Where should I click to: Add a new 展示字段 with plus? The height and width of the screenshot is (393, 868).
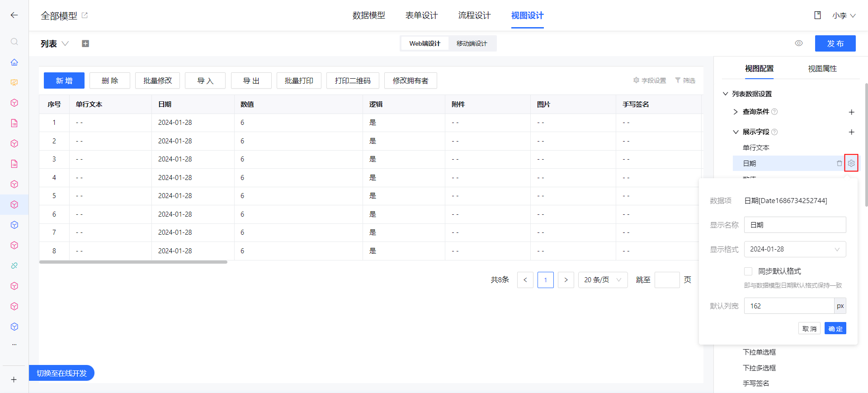851,132
